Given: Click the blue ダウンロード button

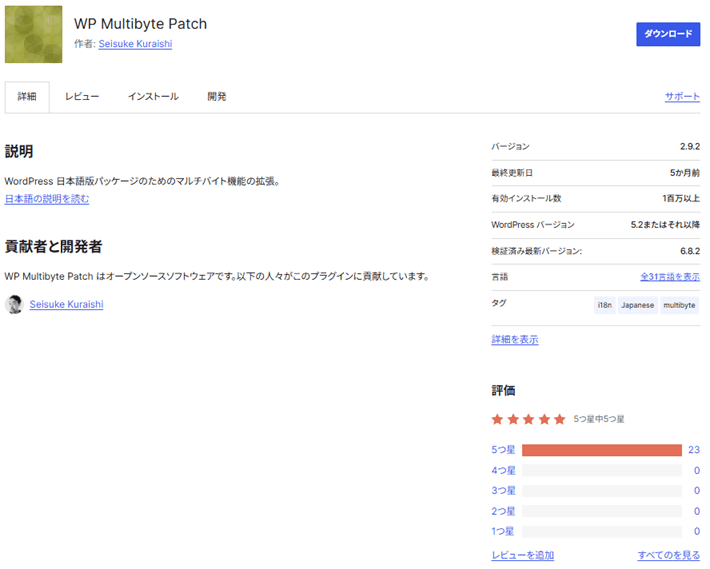Looking at the screenshot, I should tap(668, 34).
